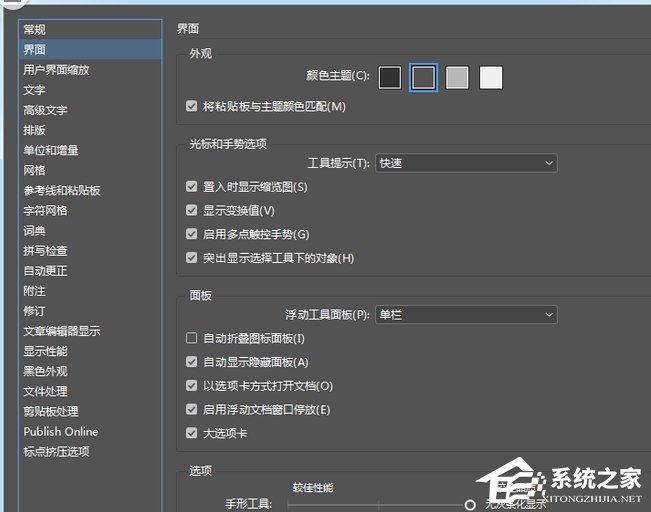This screenshot has height=512, width=651.
Task: Toggle 突出显示选择工具下的对象 checkbox
Action: [x=191, y=258]
